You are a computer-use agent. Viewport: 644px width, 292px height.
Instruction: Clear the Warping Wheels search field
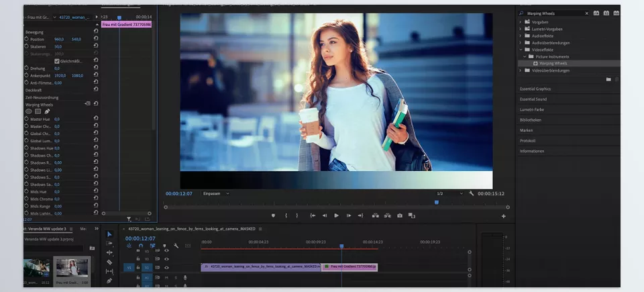pyautogui.click(x=586, y=13)
